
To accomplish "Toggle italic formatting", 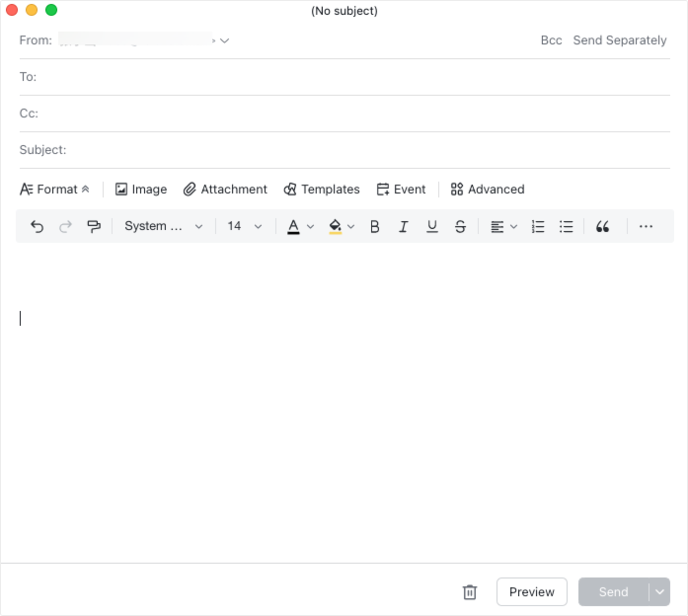I will click(x=403, y=226).
